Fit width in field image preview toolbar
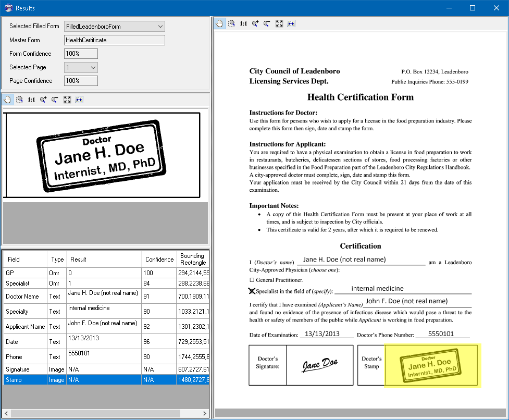Screen dimensions: 509x420 click(x=79, y=100)
